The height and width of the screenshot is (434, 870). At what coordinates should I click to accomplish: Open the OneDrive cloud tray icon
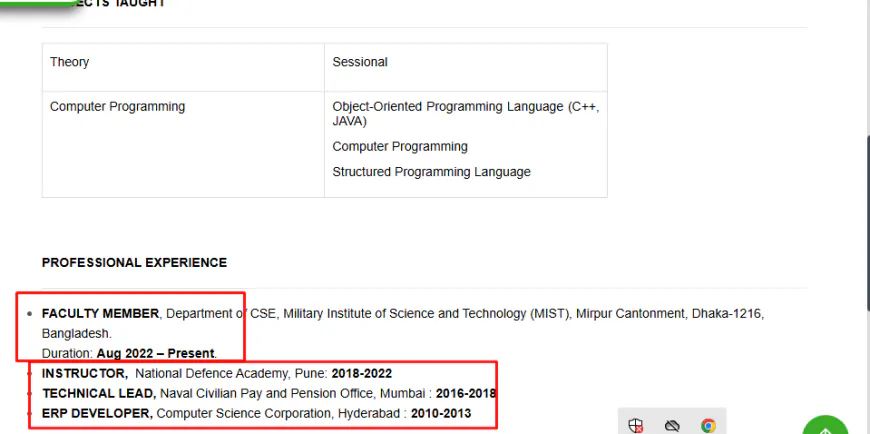(672, 426)
